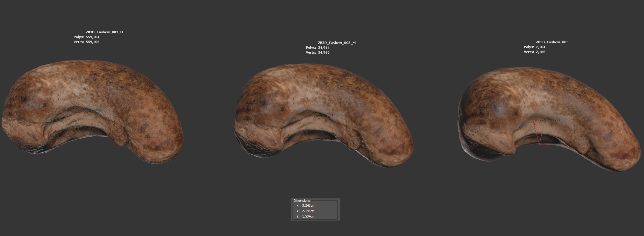Click the ZB3D_Cashew_003_H name label
The width and height of the screenshot is (644, 236).
pyautogui.click(x=104, y=32)
